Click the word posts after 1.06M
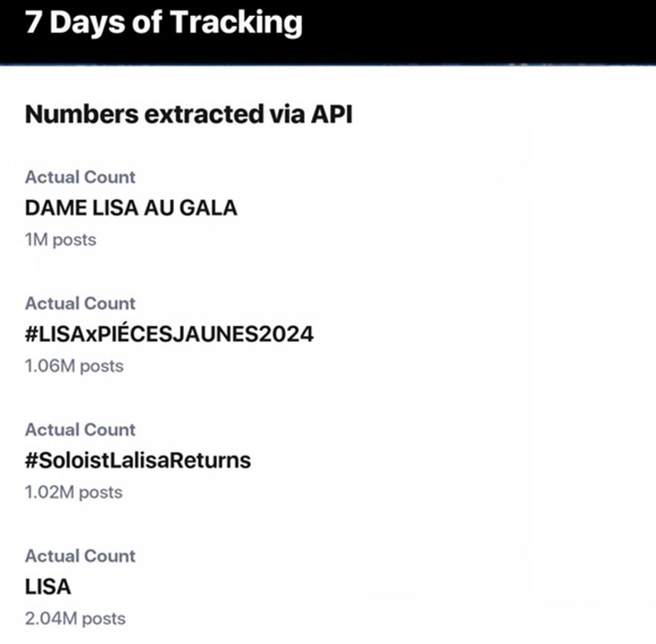The height and width of the screenshot is (644, 656). tap(101, 366)
